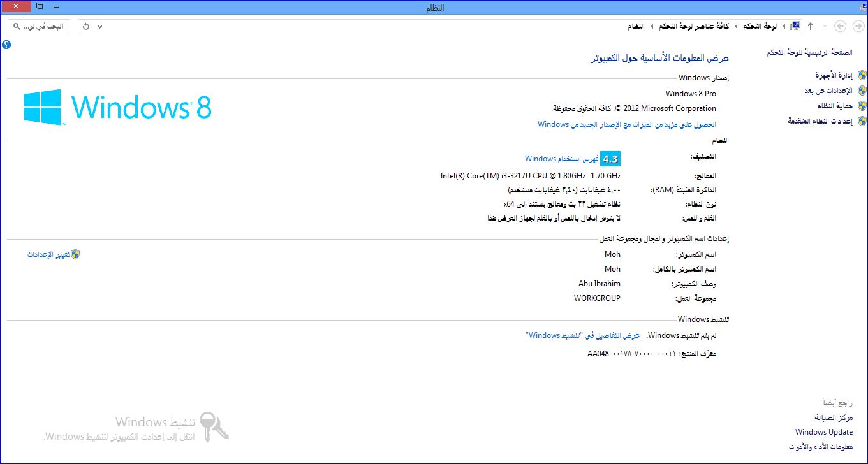The width and height of the screenshot is (868, 464).
Task: Close the النظام window
Action: 15,6
